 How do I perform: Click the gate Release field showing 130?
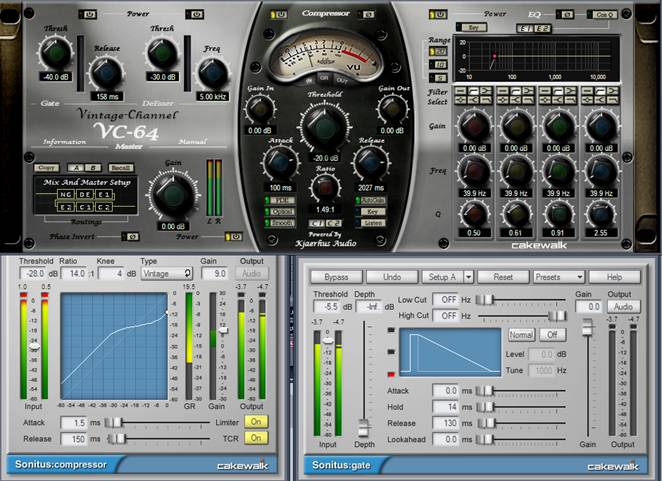[446, 423]
